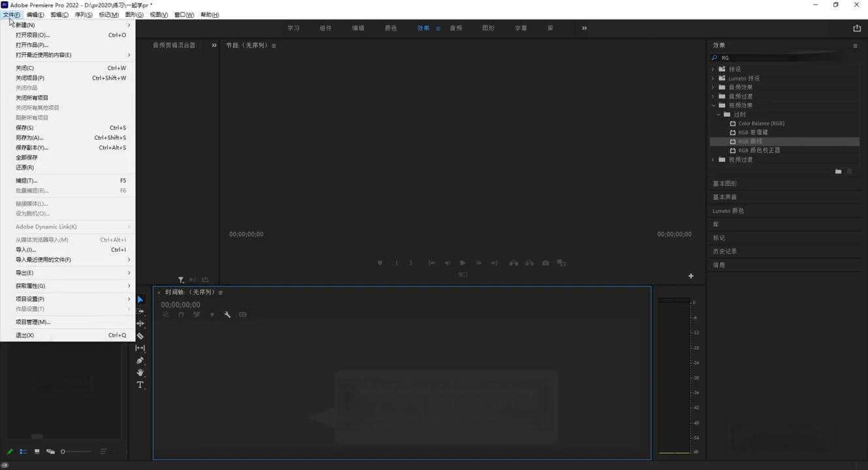Image resolution: width=868 pixels, height=470 pixels.
Task: Collapse the 视频效果 folder
Action: [x=713, y=105]
